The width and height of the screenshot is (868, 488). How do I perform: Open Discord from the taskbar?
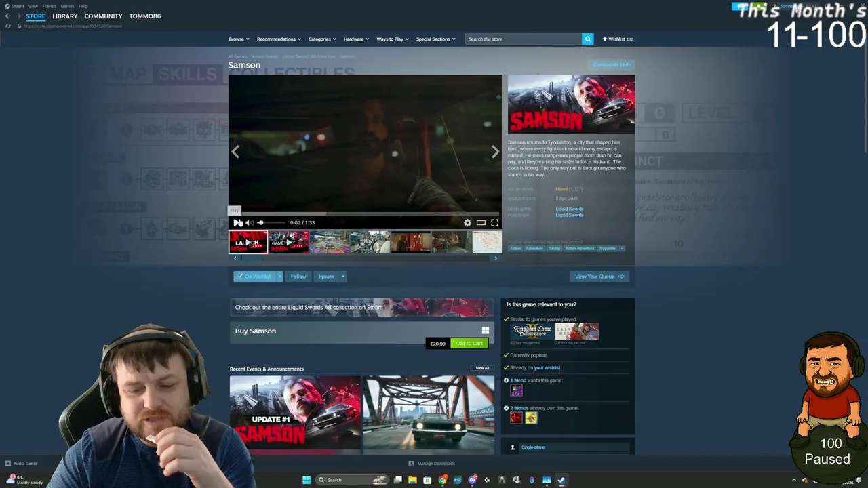point(472,480)
